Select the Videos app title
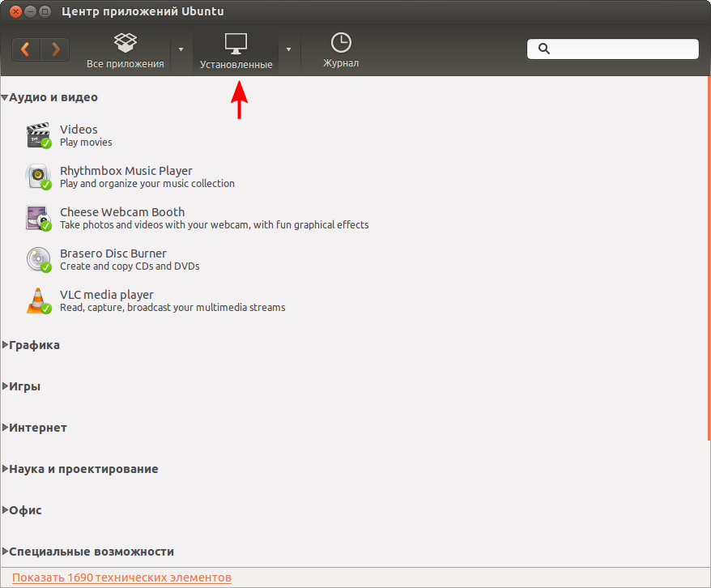The width and height of the screenshot is (711, 588). click(79, 130)
